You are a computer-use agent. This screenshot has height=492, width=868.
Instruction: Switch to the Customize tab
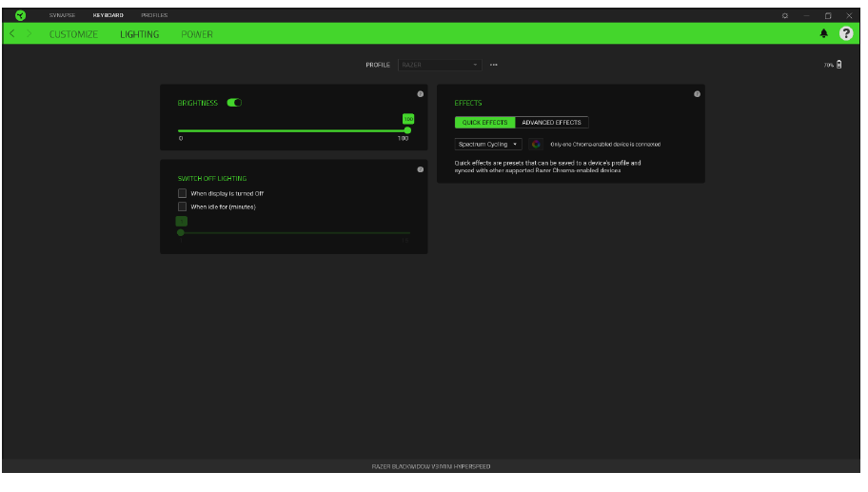73,34
